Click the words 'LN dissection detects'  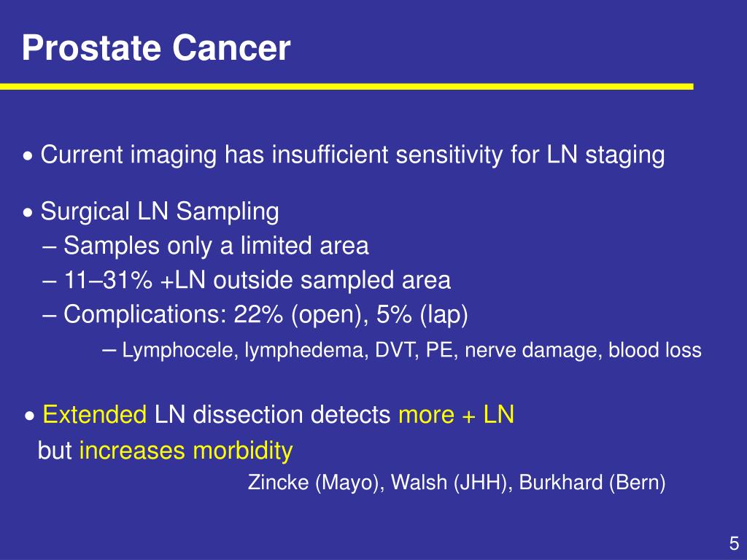[x=273, y=414]
